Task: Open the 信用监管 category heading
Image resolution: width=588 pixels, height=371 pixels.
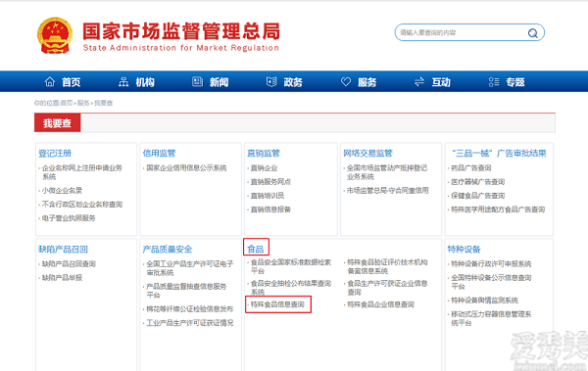Action: [x=159, y=153]
